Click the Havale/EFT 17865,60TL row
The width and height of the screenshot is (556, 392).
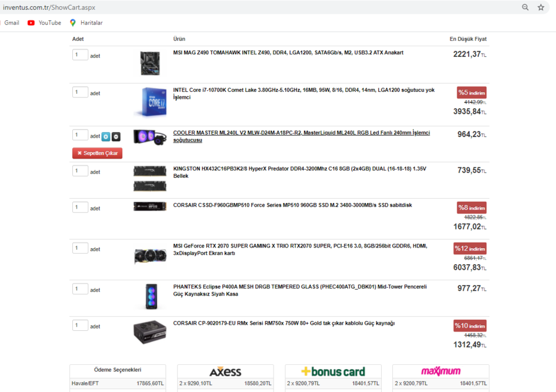tap(118, 383)
